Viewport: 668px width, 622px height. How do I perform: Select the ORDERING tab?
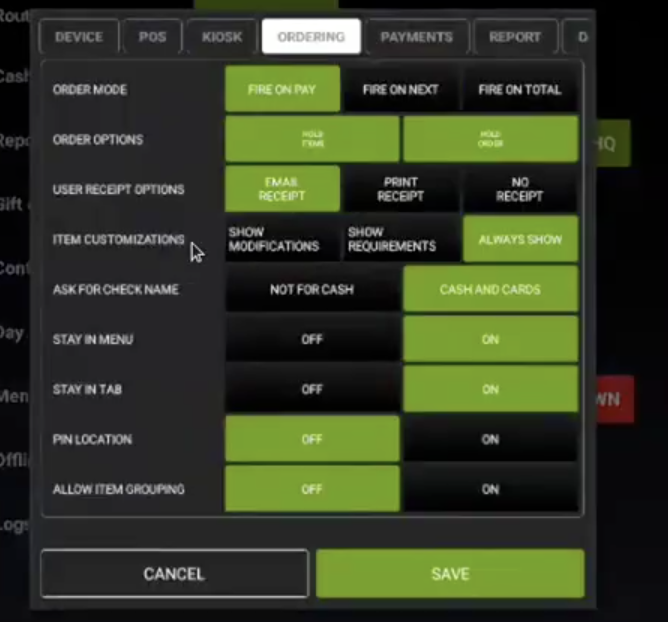coord(311,37)
